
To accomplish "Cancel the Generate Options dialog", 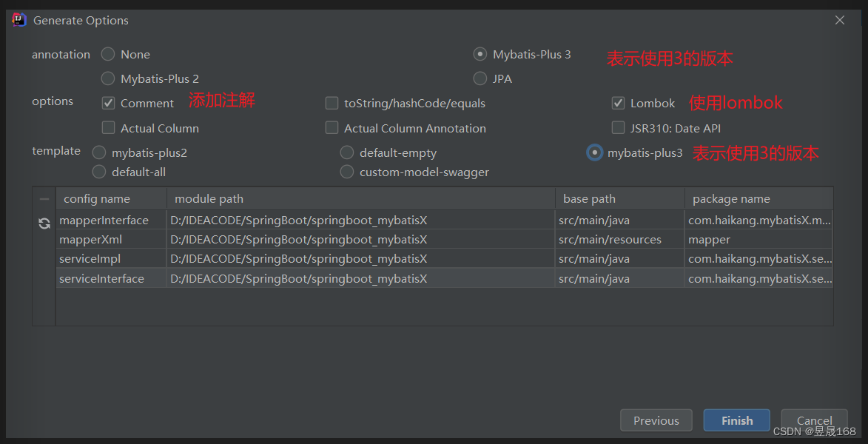I will (x=814, y=421).
